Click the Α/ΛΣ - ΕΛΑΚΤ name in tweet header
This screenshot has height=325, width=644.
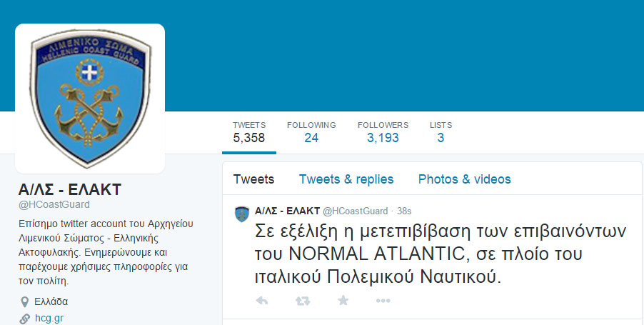[287, 211]
